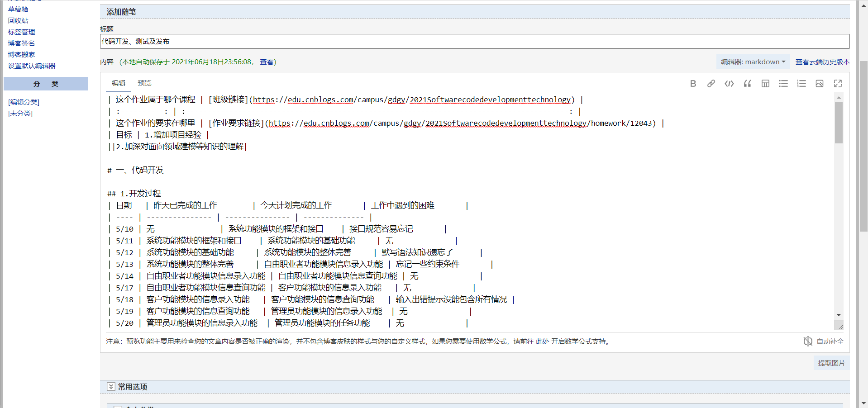Click the editor textarea resize handle
Viewport: 868px width, 408px height.
(839, 326)
